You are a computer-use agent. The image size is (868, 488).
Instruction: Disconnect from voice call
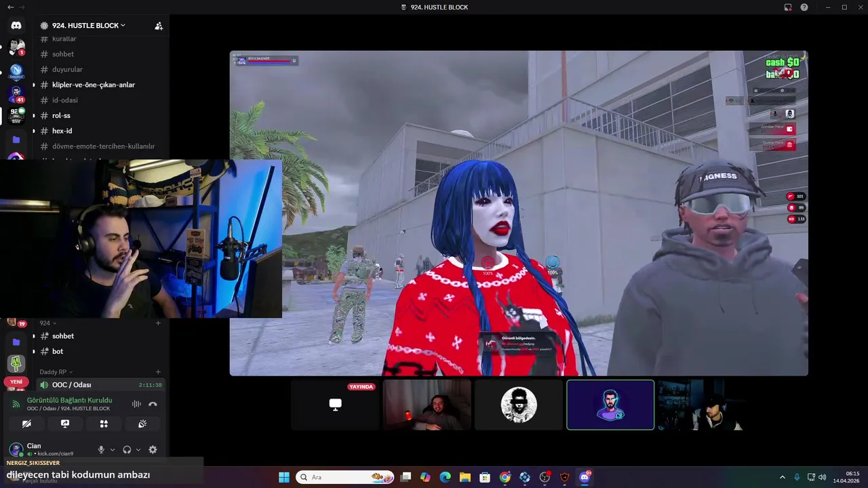(x=153, y=404)
